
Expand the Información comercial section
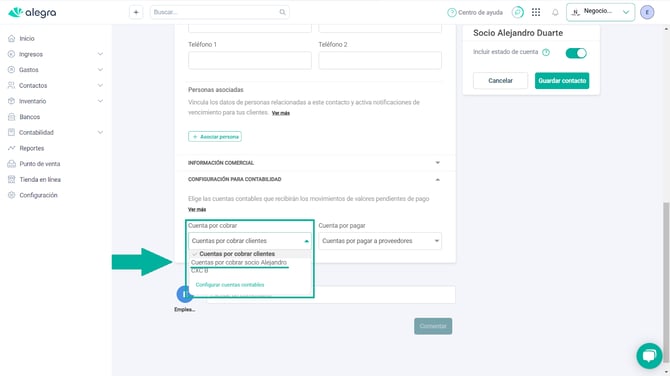coord(314,163)
